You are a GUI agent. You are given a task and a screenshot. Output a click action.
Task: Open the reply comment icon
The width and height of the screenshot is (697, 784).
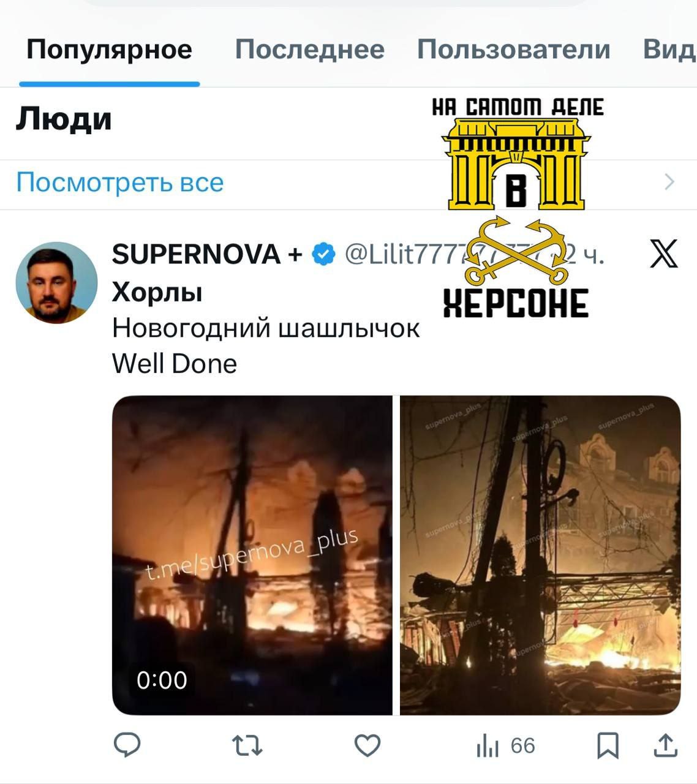pos(127,745)
